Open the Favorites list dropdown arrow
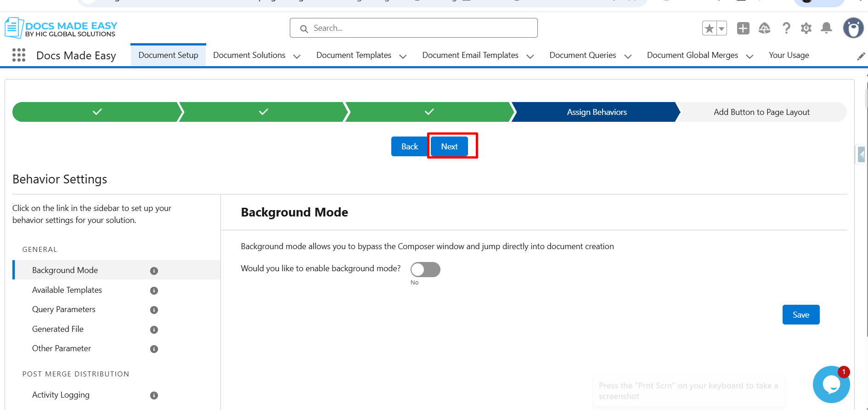868x410 pixels. click(x=721, y=28)
